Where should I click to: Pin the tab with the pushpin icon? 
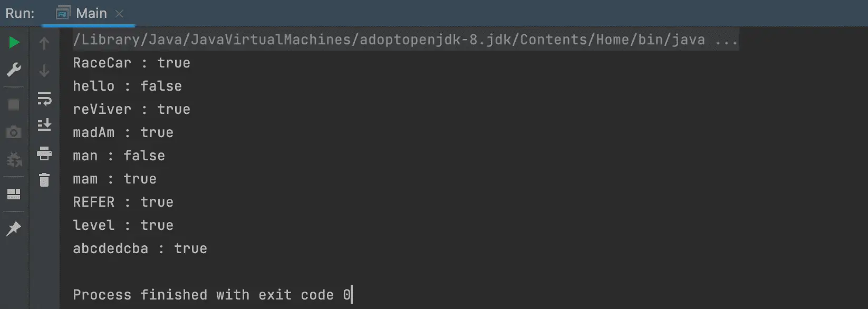click(14, 229)
